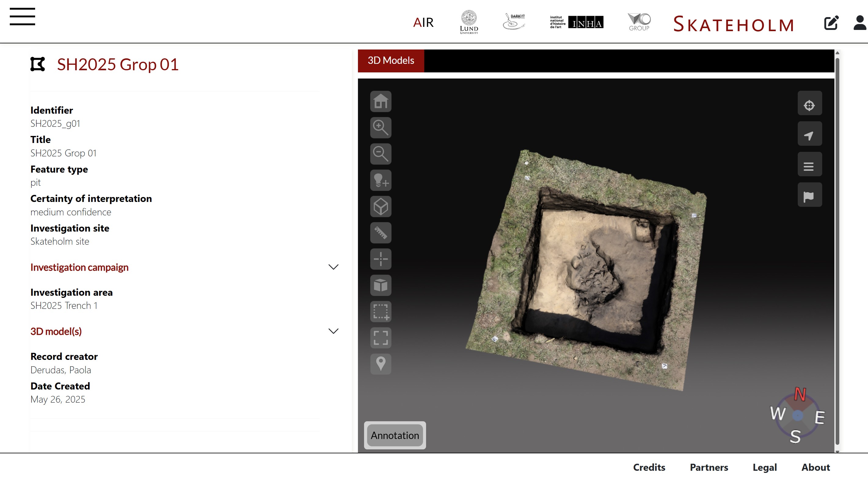Screen dimensions: 868x479
Task: Toggle the solid box section tool
Action: point(381,285)
